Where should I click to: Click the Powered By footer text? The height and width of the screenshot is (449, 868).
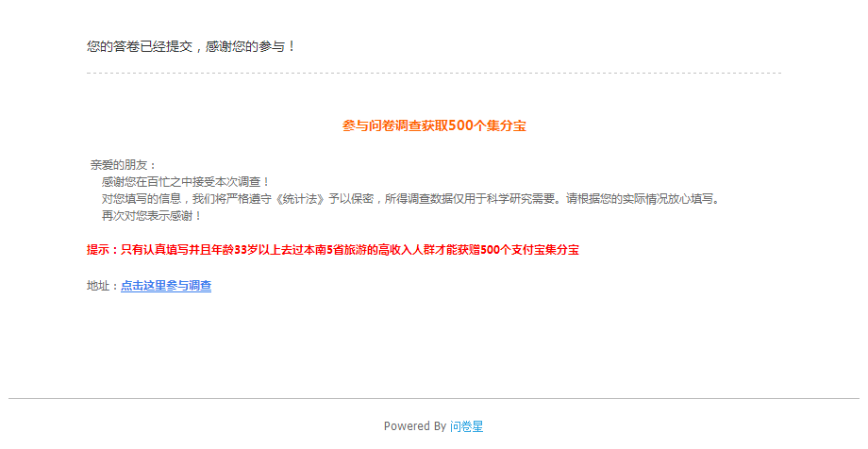coord(414,426)
